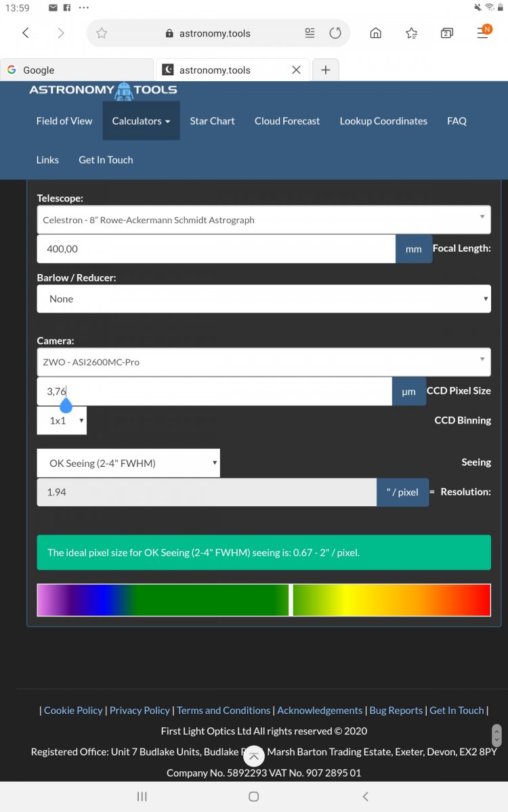Click the Astronomy Tools logo
Image resolution: width=508 pixels, height=812 pixels.
(x=103, y=91)
